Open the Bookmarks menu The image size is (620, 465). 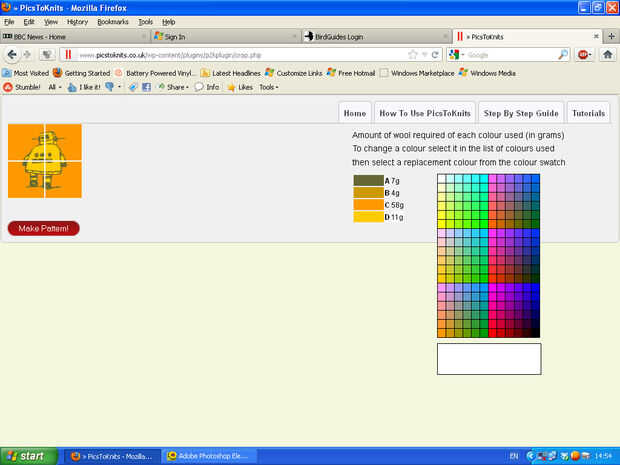[113, 22]
